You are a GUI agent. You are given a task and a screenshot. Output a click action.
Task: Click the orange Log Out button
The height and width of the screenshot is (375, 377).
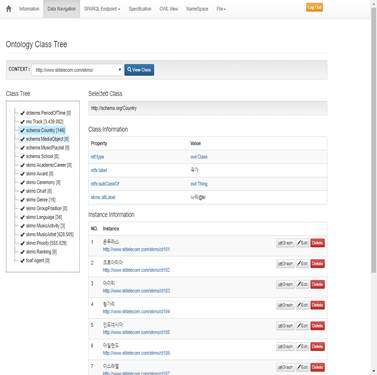314,7
